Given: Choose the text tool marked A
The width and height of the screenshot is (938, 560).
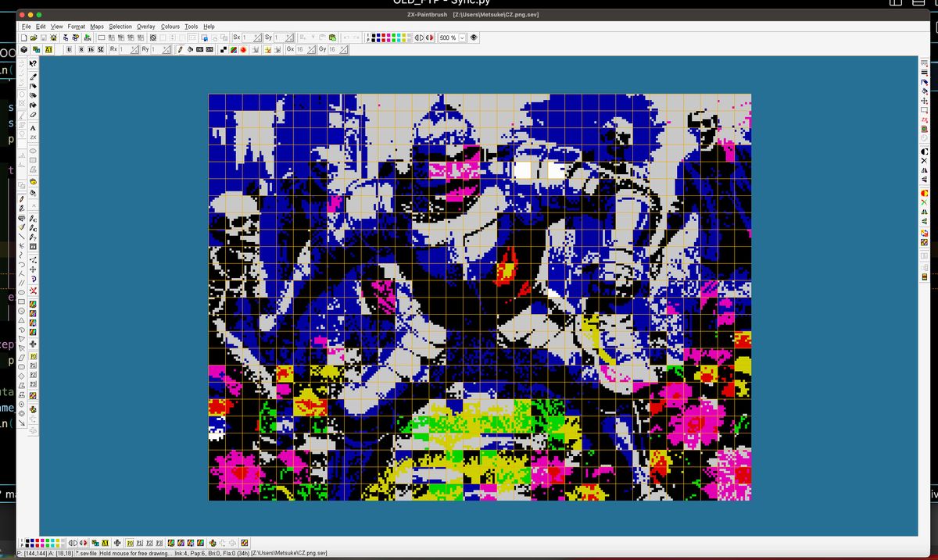Looking at the screenshot, I should click(32, 128).
